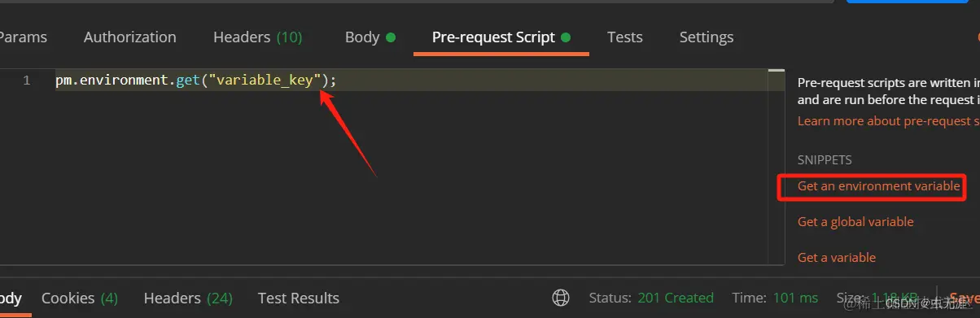Click the line number 1 gutter
980x318 pixels.
(27, 81)
